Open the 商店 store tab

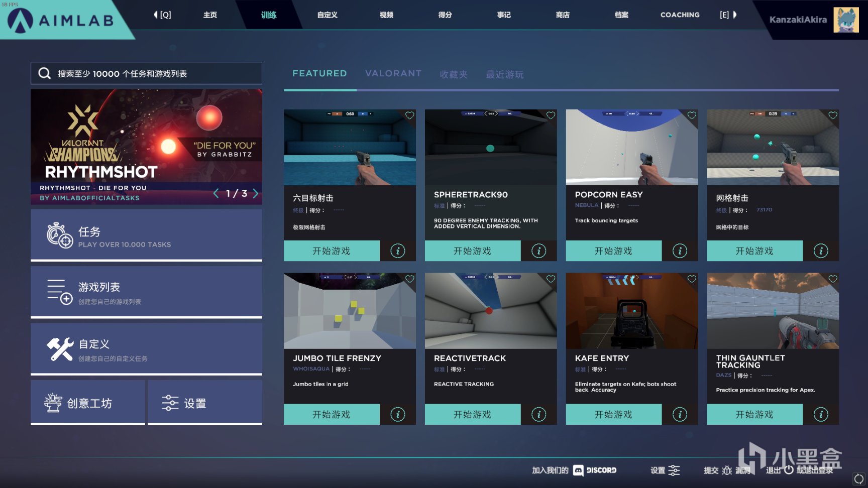coord(563,15)
